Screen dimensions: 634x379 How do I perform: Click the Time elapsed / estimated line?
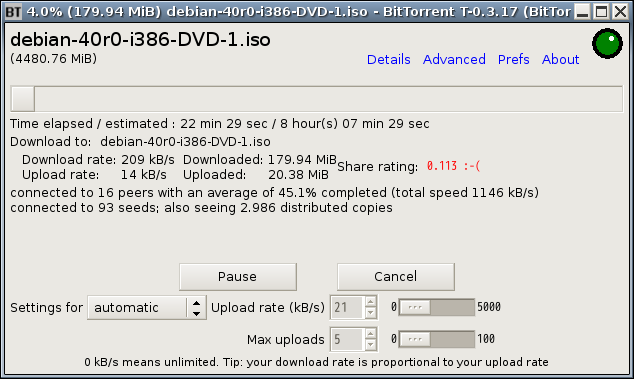pyautogui.click(x=220, y=124)
